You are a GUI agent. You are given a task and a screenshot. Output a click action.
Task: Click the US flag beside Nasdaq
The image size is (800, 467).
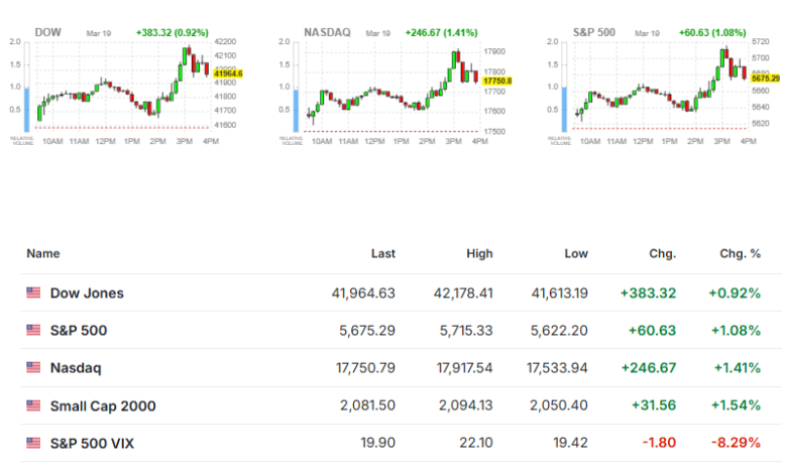(33, 367)
